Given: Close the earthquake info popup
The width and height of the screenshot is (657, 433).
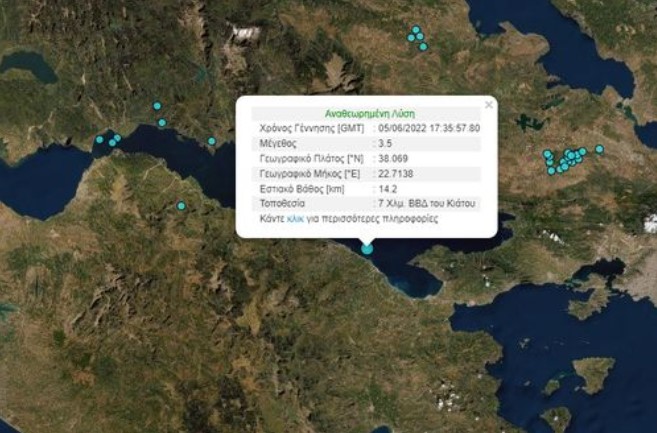Looking at the screenshot, I should point(489,104).
